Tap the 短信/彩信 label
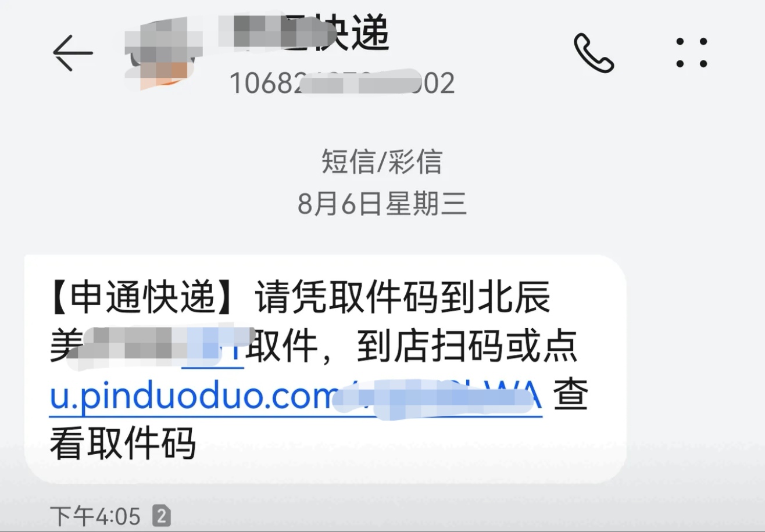This screenshot has width=765, height=532. (382, 161)
